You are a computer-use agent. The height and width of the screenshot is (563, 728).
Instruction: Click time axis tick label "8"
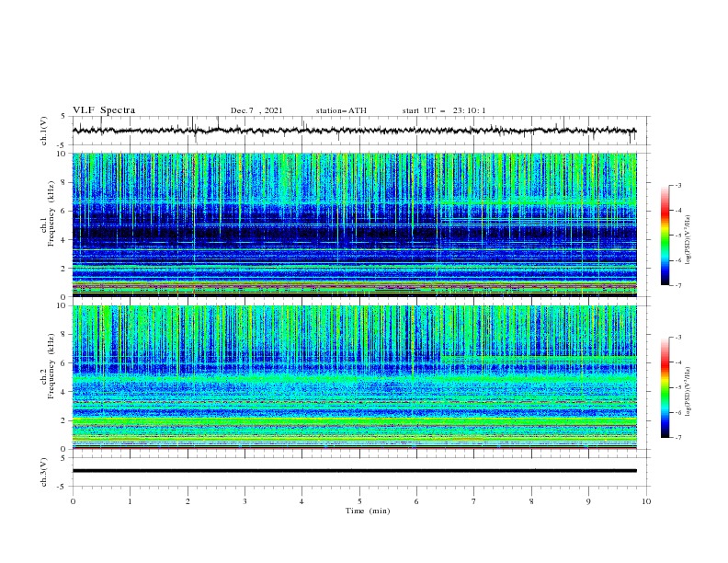531,501
